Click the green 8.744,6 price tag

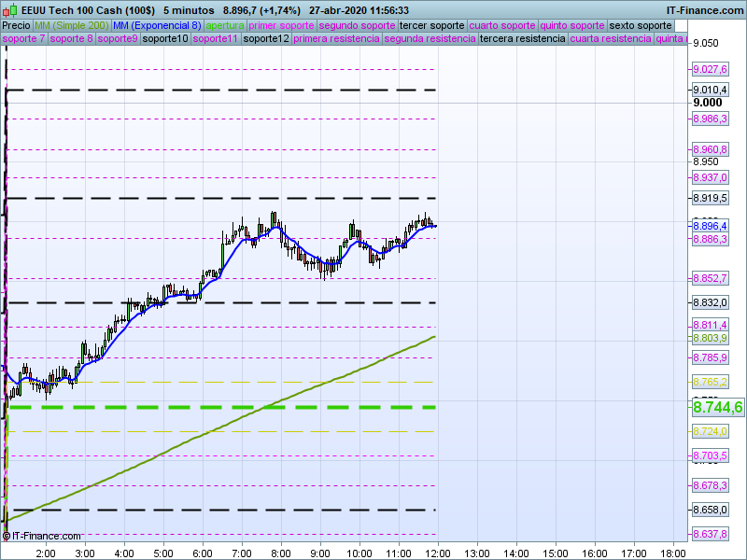[x=717, y=407]
